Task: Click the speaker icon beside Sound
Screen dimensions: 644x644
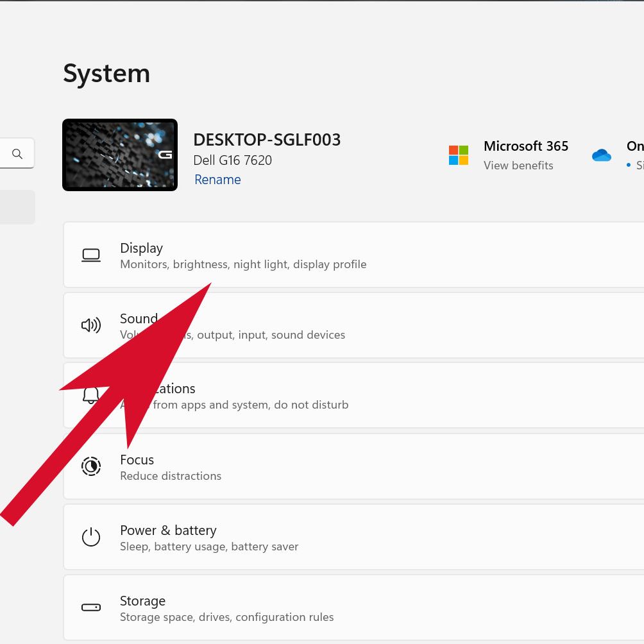Action: click(91, 326)
